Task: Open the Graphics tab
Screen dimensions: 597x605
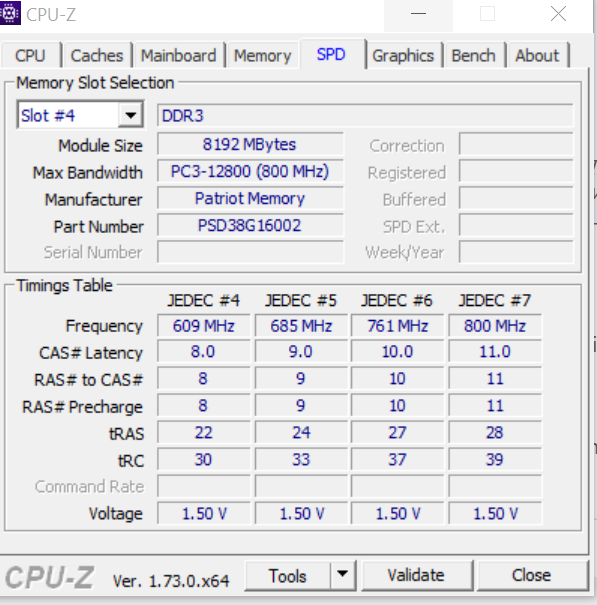Action: 403,56
